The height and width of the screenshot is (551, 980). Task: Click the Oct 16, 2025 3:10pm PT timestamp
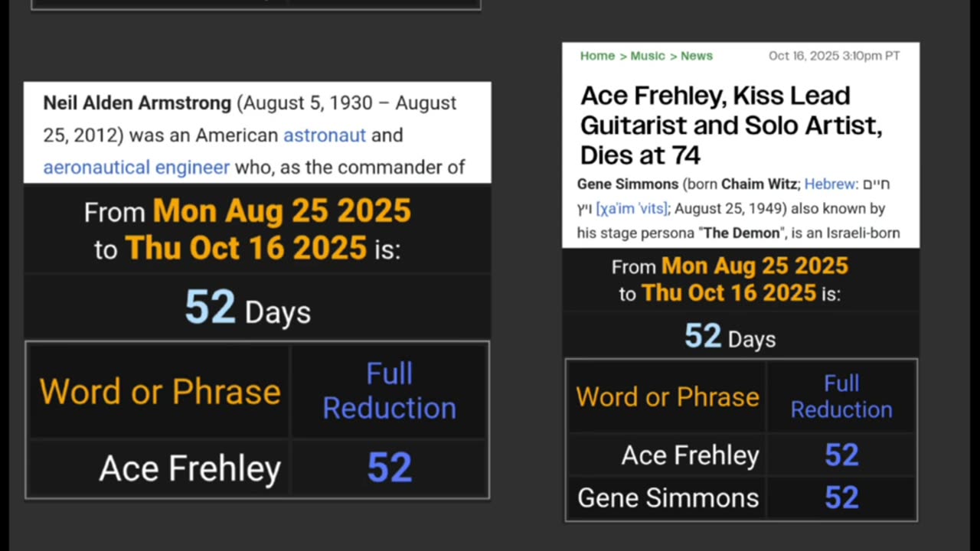tap(834, 56)
